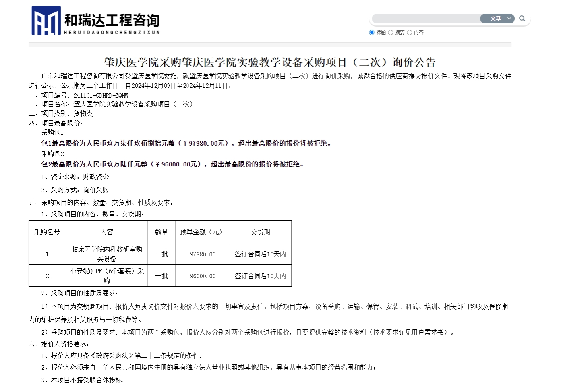Click the 采购包1 label
588x387 pixels.
coord(52,132)
